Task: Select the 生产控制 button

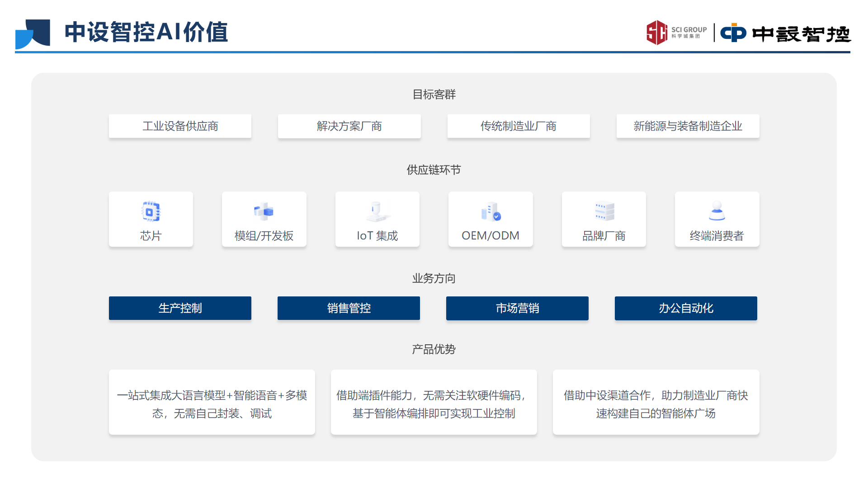Action: pos(180,308)
